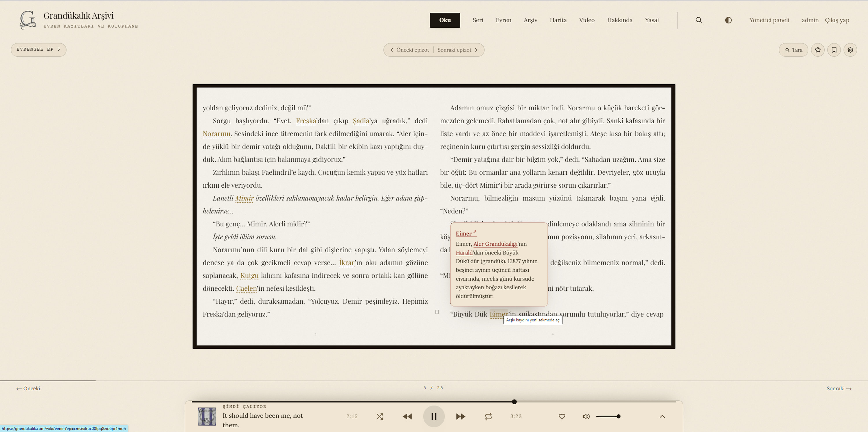Go to Önceki epizot
This screenshot has height=432, width=868.
[409, 50]
